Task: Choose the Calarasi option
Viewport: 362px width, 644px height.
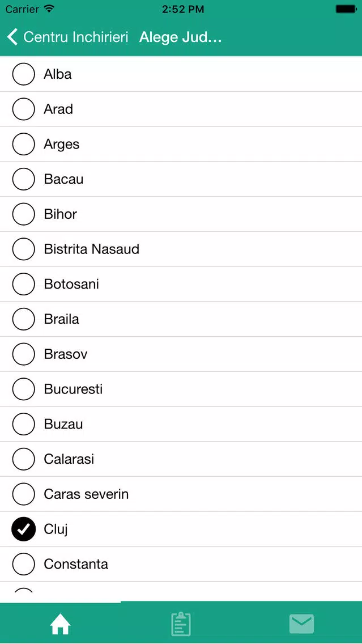Action: [181, 459]
